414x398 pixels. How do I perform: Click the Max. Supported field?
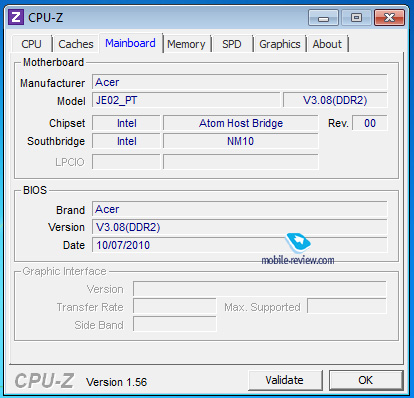click(347, 307)
